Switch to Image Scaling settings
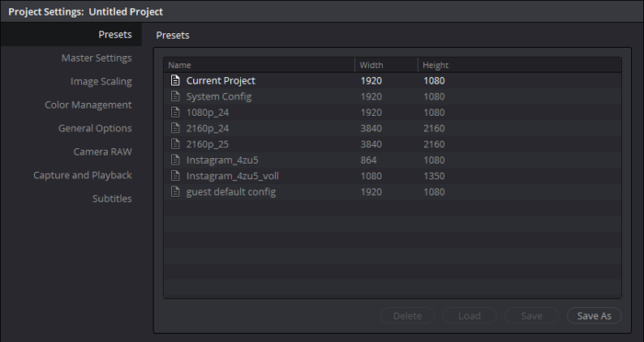The image size is (644, 342). pos(101,81)
